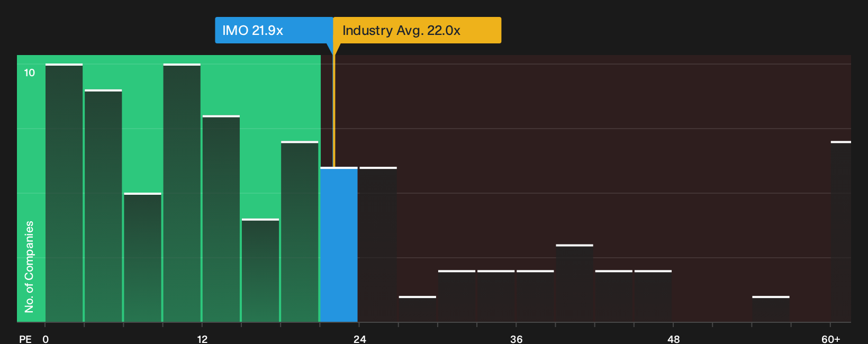Click the PE axis label
Screen dimensions: 868x344
tap(25, 339)
